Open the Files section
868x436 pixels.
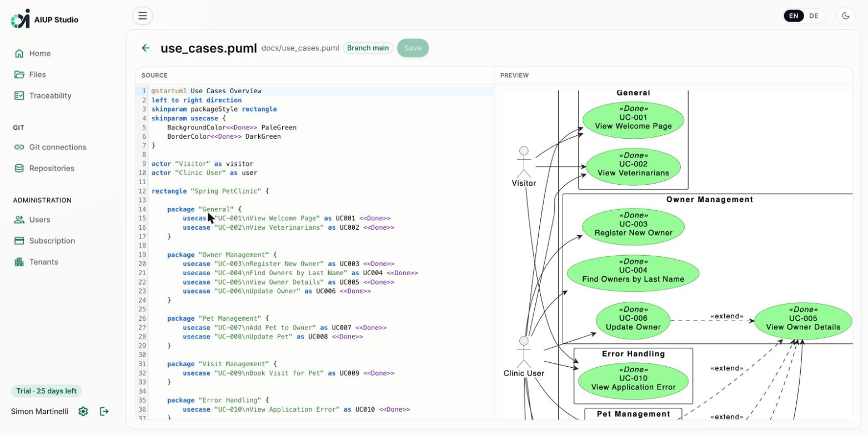[x=38, y=74]
